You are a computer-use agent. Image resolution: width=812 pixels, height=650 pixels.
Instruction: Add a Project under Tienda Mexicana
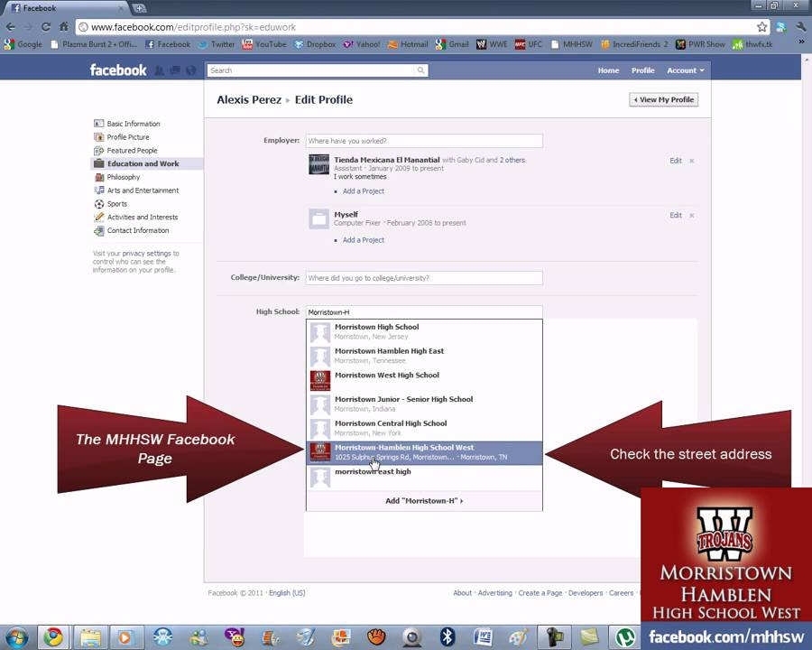tap(363, 191)
